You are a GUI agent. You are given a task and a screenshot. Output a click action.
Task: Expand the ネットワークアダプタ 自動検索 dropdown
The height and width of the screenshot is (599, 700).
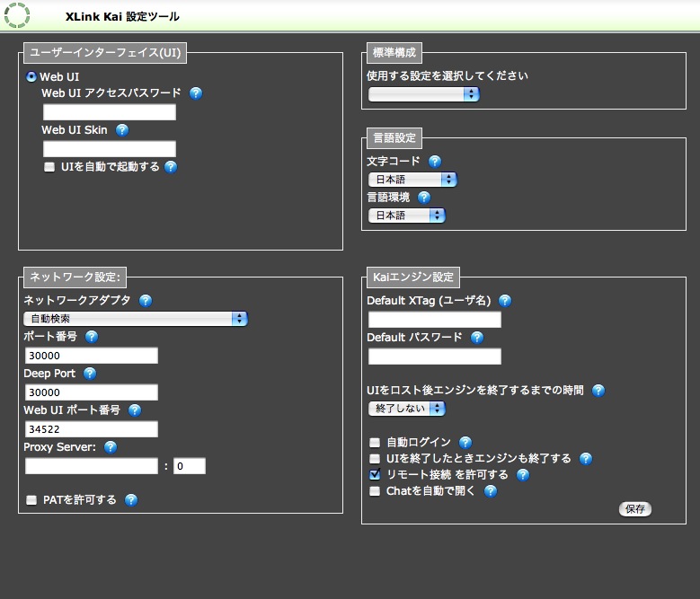pyautogui.click(x=136, y=319)
